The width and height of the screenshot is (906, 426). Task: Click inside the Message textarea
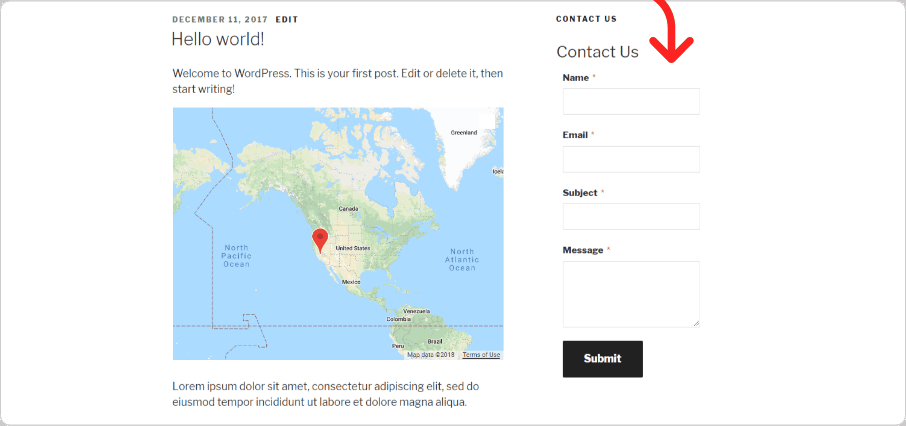point(631,294)
